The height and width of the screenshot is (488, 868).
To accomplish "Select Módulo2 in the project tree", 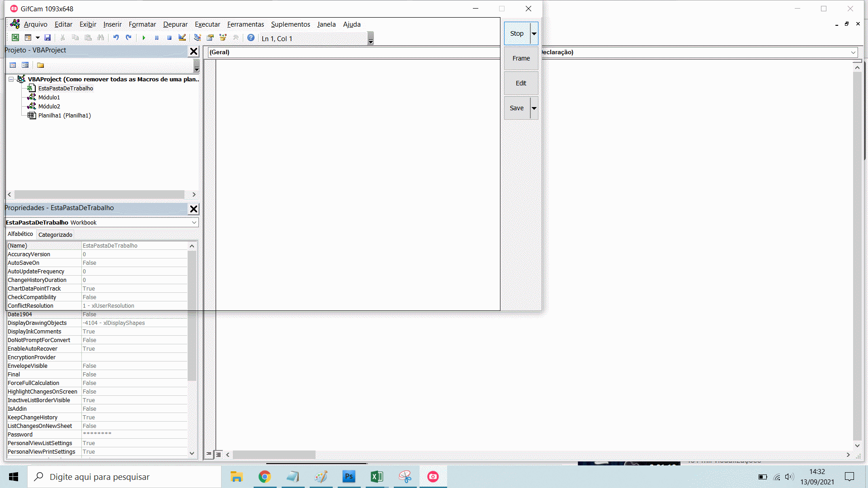I will (49, 106).
